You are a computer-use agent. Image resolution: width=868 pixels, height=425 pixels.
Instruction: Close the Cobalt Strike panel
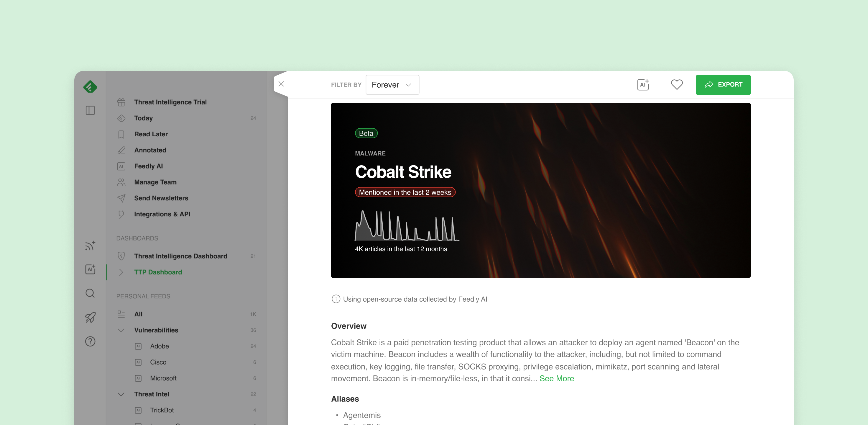click(281, 84)
